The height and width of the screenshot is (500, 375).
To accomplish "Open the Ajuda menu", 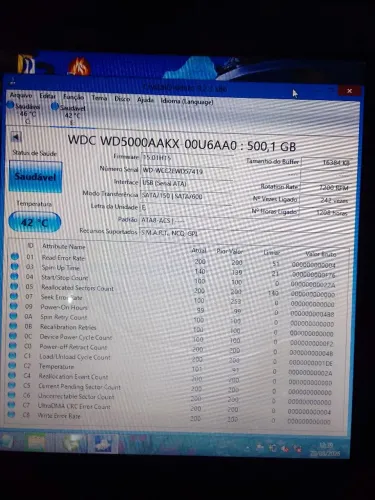I will click(x=145, y=100).
